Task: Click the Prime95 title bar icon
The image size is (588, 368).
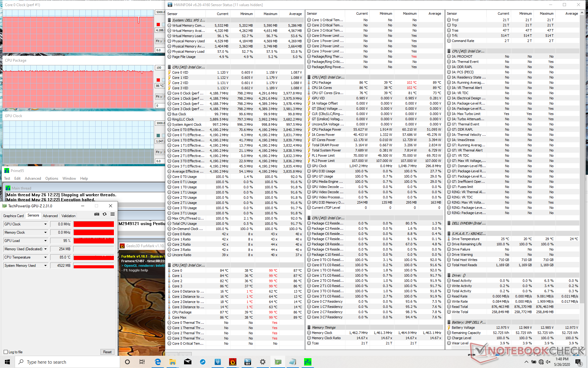Action: click(6, 171)
